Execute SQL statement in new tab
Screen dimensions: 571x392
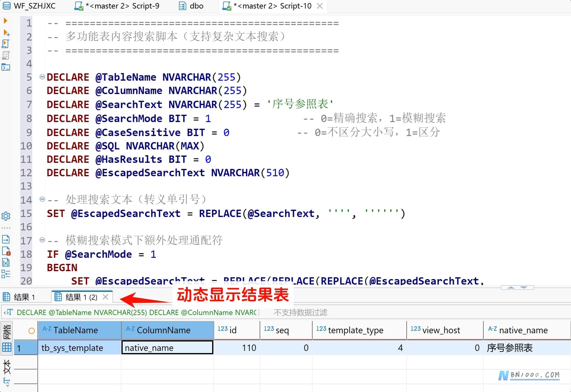coord(6,32)
